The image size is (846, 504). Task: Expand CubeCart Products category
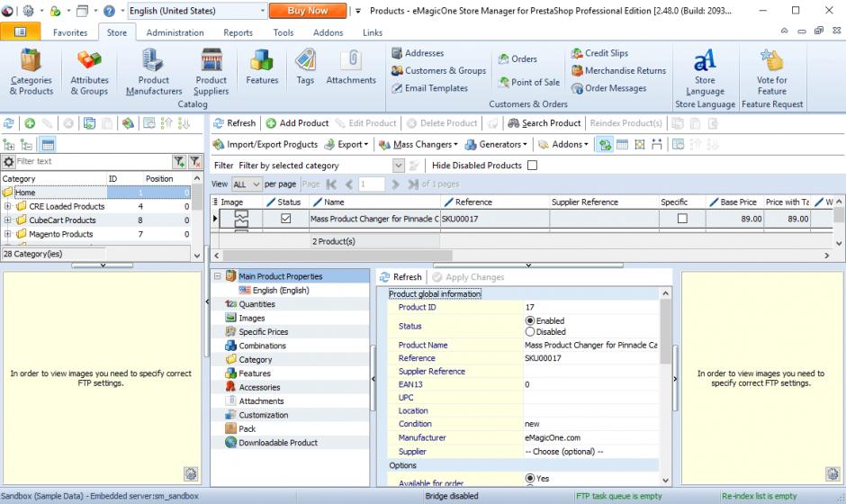[7, 220]
